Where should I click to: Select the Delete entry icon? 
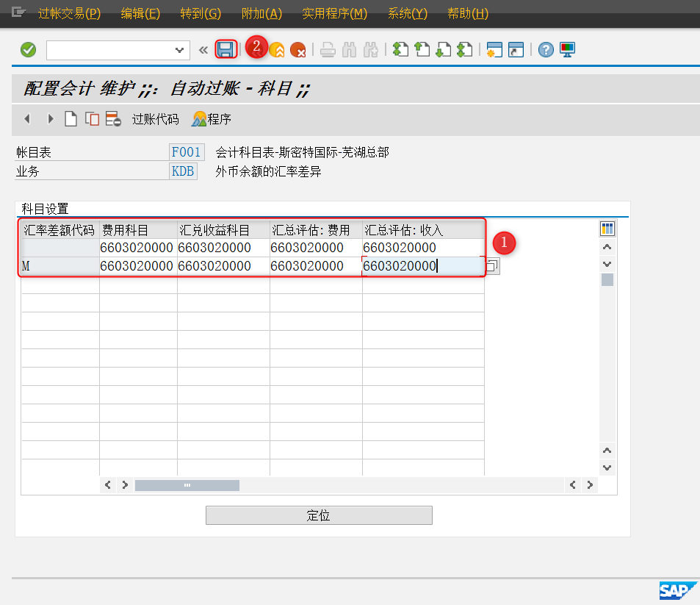coord(111,118)
